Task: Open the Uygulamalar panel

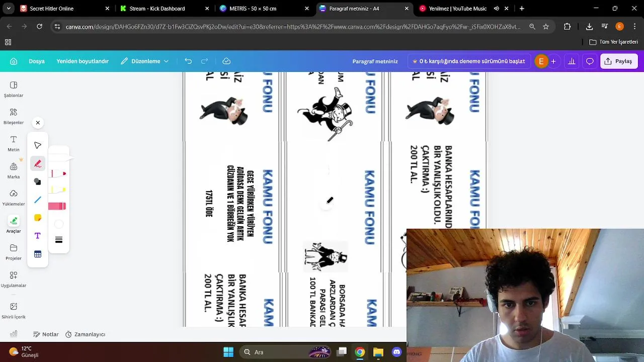Action: pos(14,279)
